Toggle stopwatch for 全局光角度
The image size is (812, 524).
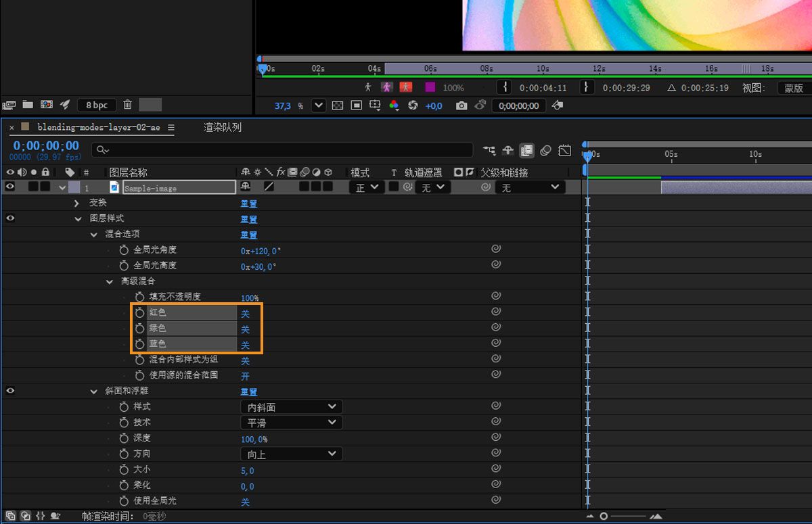124,250
